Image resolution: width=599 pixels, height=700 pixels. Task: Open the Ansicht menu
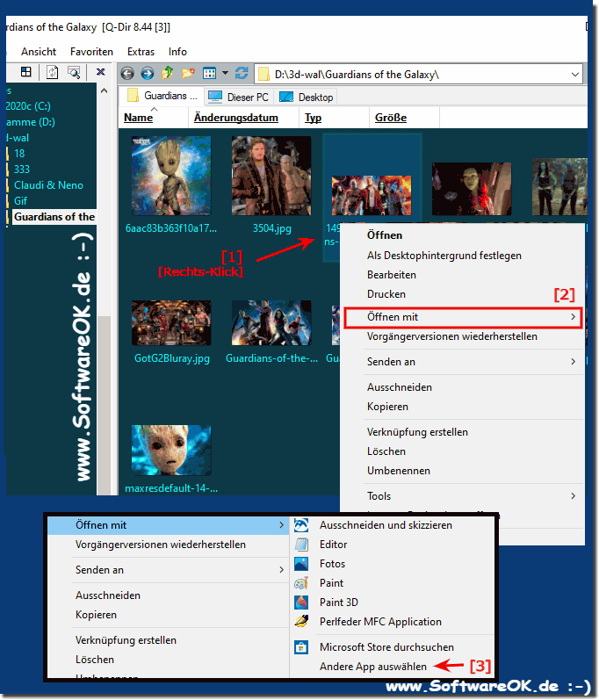coord(39,52)
